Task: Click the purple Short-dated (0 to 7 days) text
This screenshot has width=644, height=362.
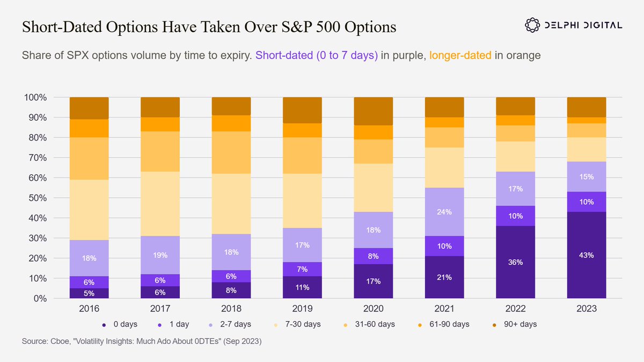Action: coord(317,55)
